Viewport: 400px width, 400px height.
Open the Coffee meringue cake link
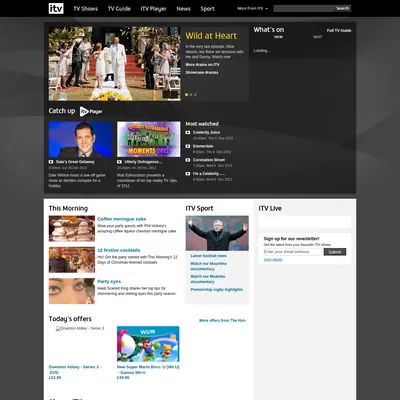tap(122, 219)
